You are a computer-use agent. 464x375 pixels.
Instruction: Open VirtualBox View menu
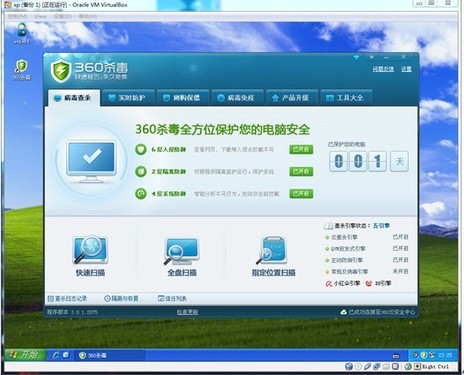coord(40,16)
